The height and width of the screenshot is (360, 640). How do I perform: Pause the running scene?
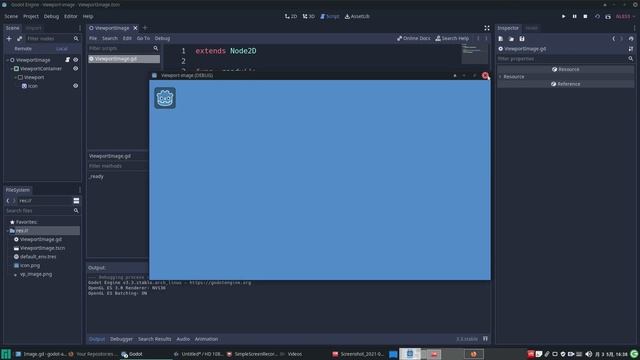tap(574, 16)
